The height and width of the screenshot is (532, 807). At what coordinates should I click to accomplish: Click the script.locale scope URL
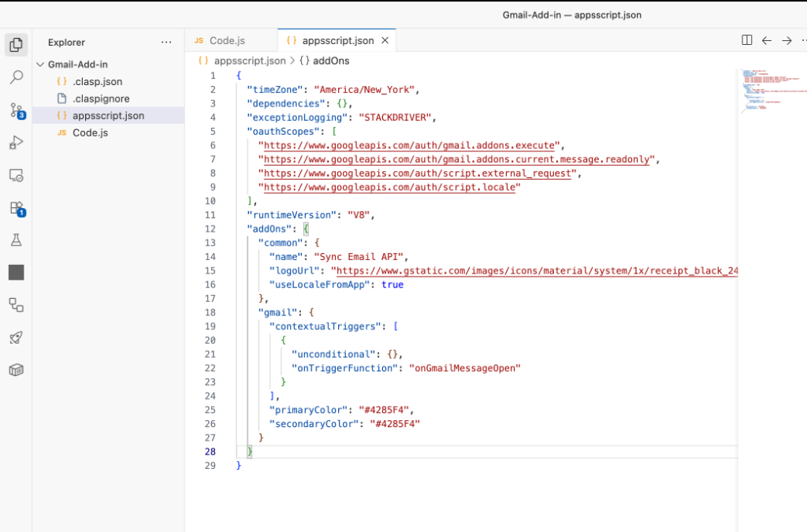point(389,188)
